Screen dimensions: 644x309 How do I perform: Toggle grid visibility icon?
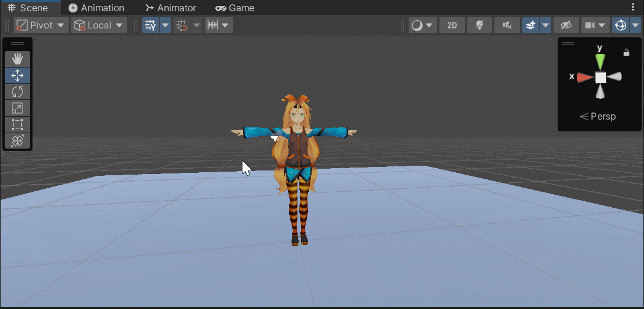pyautogui.click(x=151, y=25)
